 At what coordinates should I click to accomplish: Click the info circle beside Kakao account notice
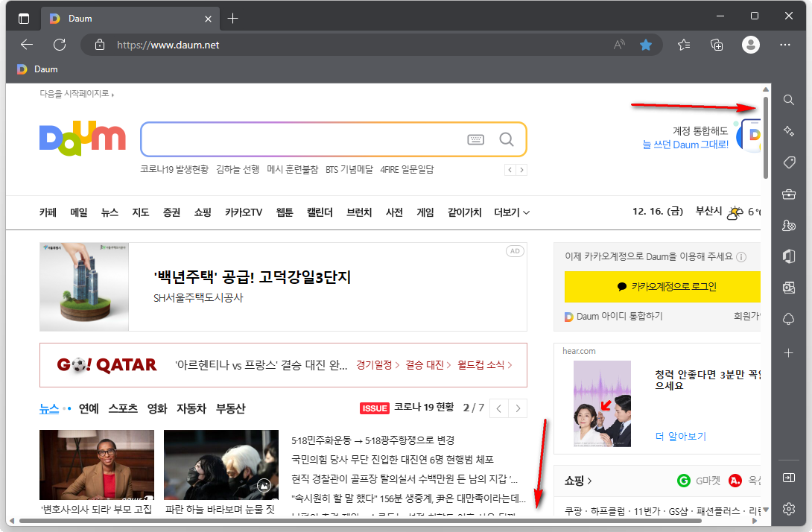click(x=741, y=256)
